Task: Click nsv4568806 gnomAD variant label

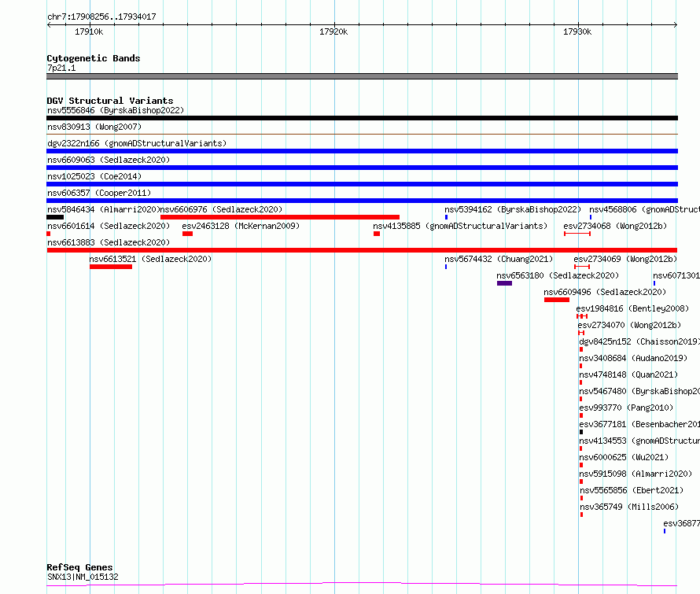Action: (x=644, y=209)
